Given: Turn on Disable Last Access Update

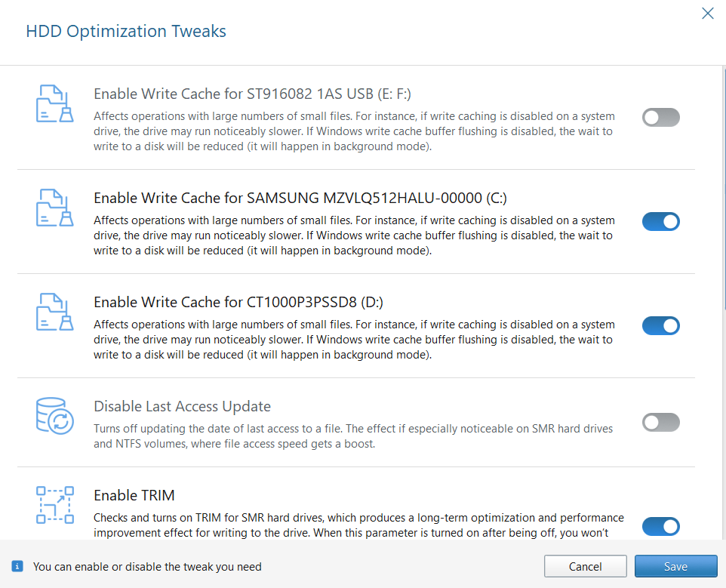Looking at the screenshot, I should [660, 422].
